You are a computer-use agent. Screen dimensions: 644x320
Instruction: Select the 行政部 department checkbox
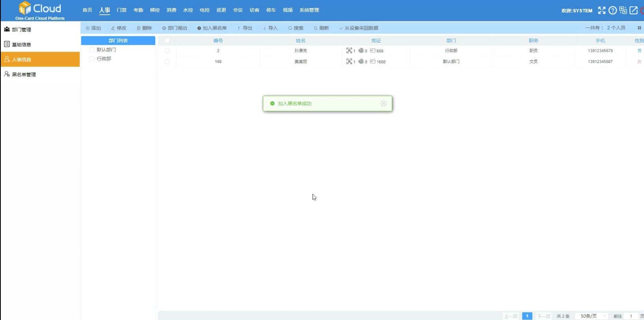click(92, 59)
